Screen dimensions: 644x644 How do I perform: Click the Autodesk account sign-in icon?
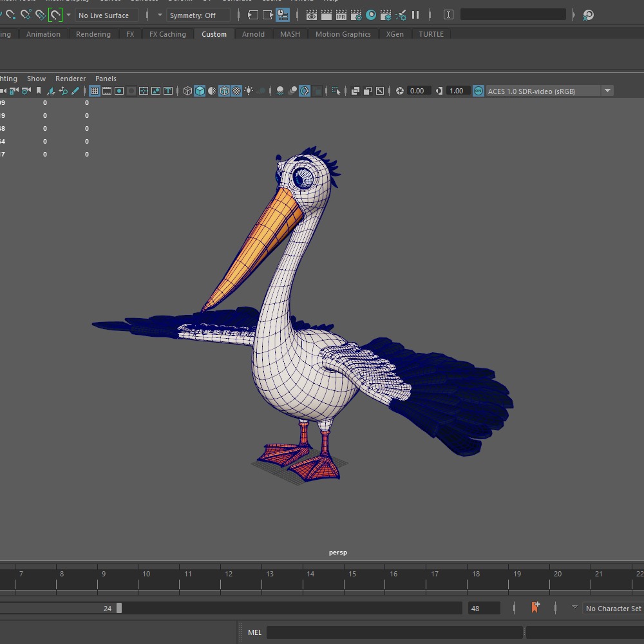588,15
